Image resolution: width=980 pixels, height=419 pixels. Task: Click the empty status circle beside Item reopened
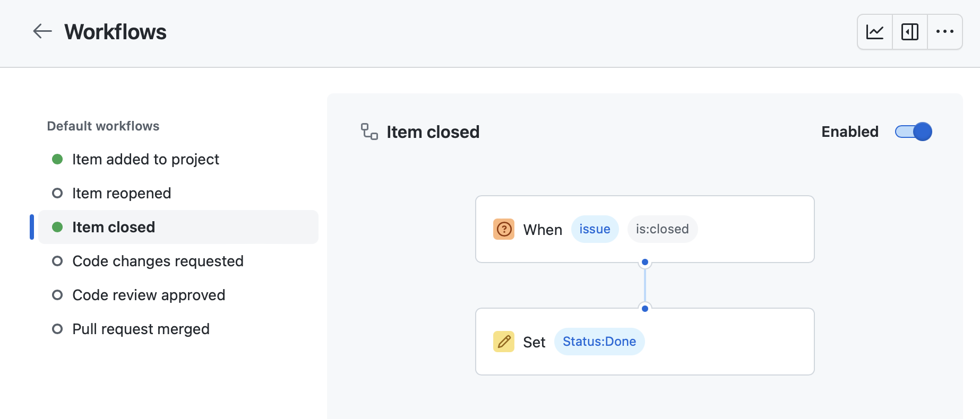(57, 193)
